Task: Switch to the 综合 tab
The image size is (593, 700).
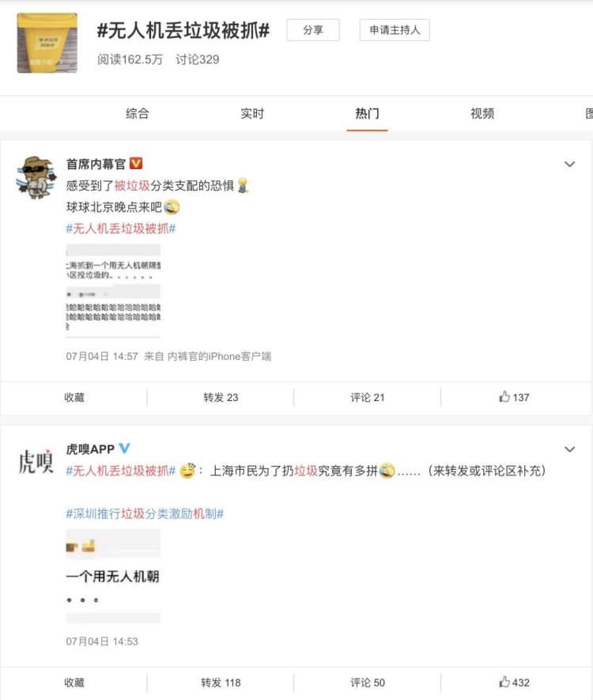Action: tap(137, 113)
